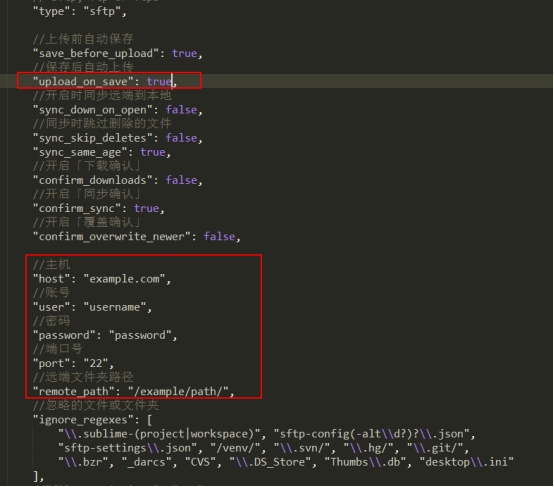This screenshot has height=487, width=554.
Task: Click the "password" value string
Action: coord(140,335)
